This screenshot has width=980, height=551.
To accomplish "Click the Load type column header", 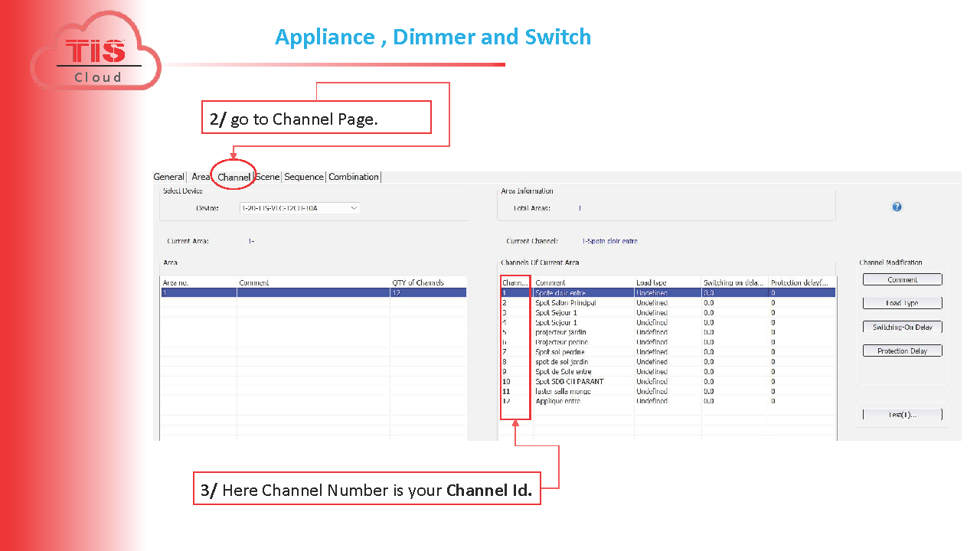I will click(668, 282).
